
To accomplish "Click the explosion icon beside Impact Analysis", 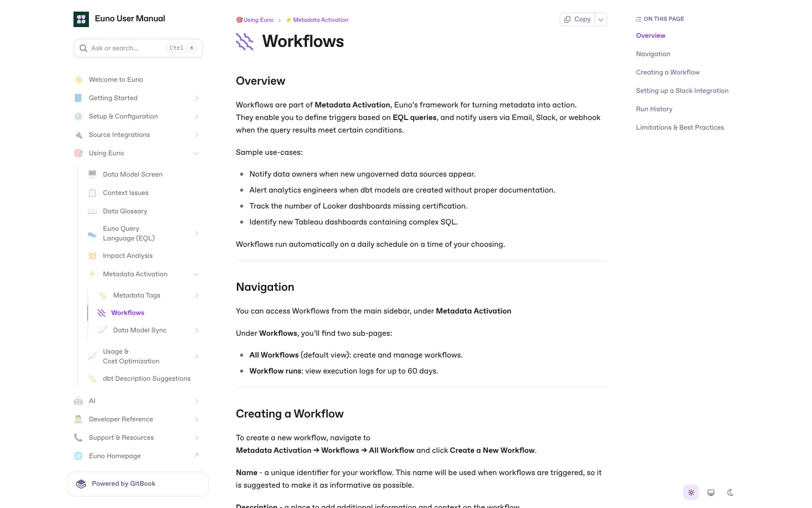I will [92, 256].
